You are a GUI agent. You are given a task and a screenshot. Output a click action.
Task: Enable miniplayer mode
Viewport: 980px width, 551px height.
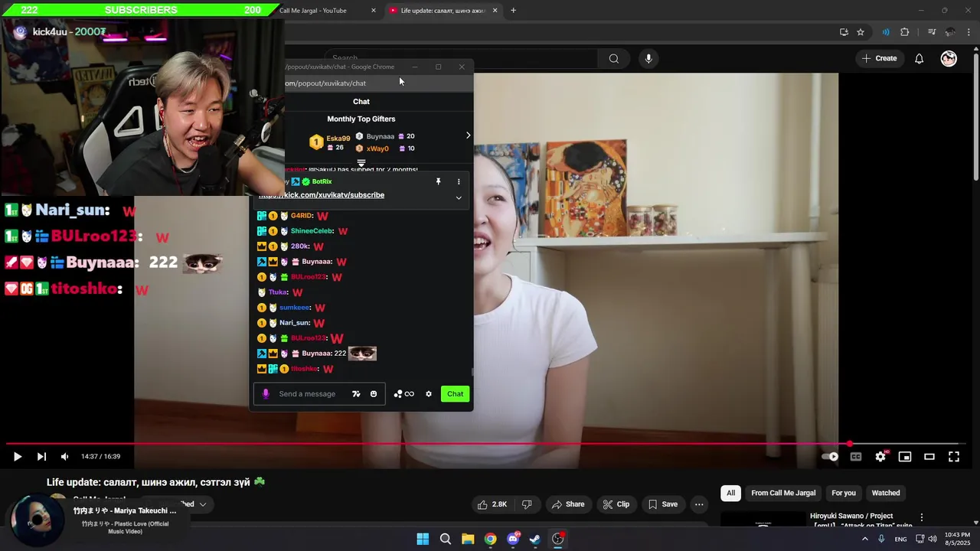[x=905, y=457]
